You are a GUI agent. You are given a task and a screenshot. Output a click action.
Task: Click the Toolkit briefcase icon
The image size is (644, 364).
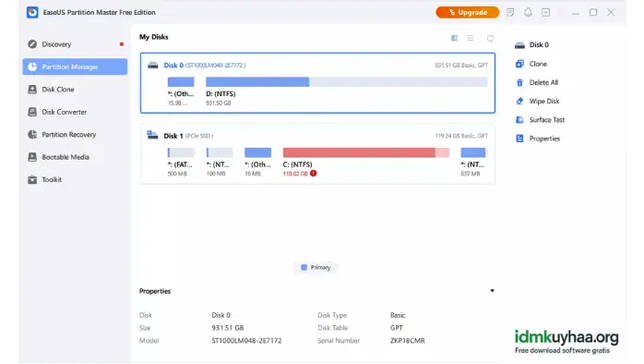click(32, 180)
